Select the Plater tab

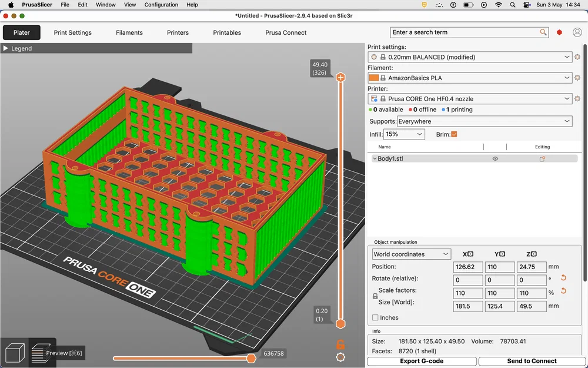[x=21, y=32]
